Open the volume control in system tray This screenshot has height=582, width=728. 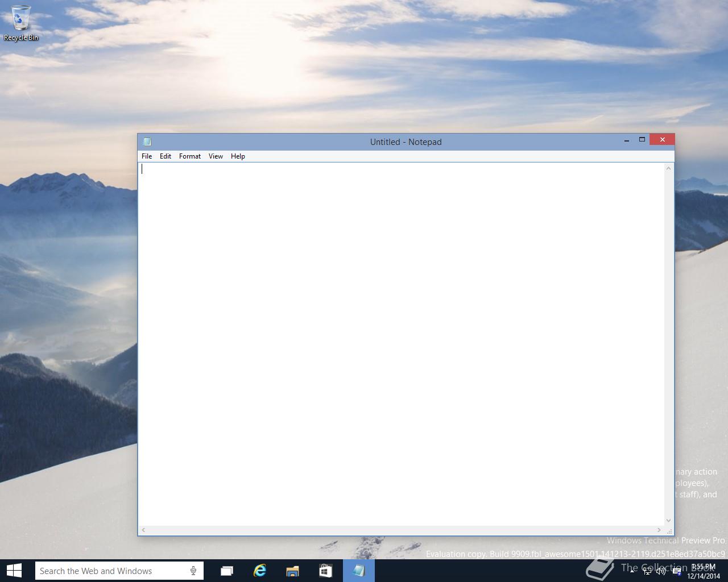tap(661, 571)
